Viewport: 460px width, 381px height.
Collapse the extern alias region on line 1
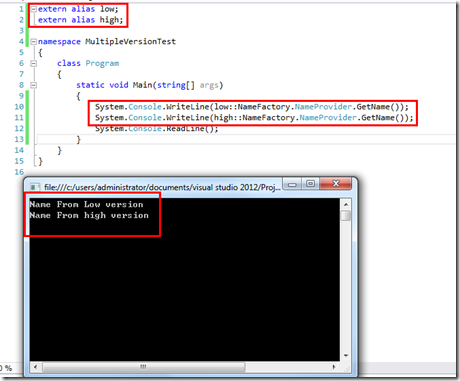pyautogui.click(x=34, y=9)
